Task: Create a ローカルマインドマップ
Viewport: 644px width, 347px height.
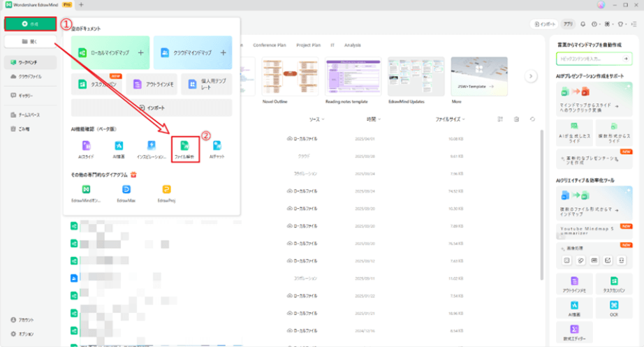Action: [x=110, y=52]
